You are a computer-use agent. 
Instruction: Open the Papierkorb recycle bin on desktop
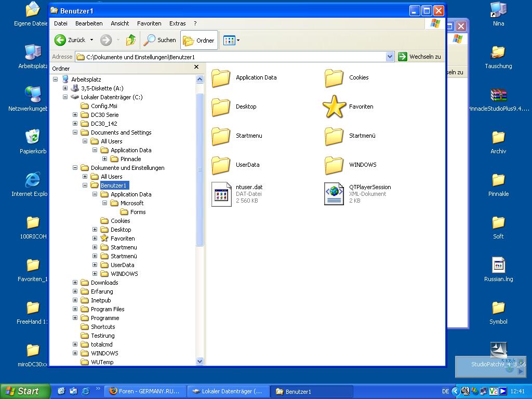33,137
